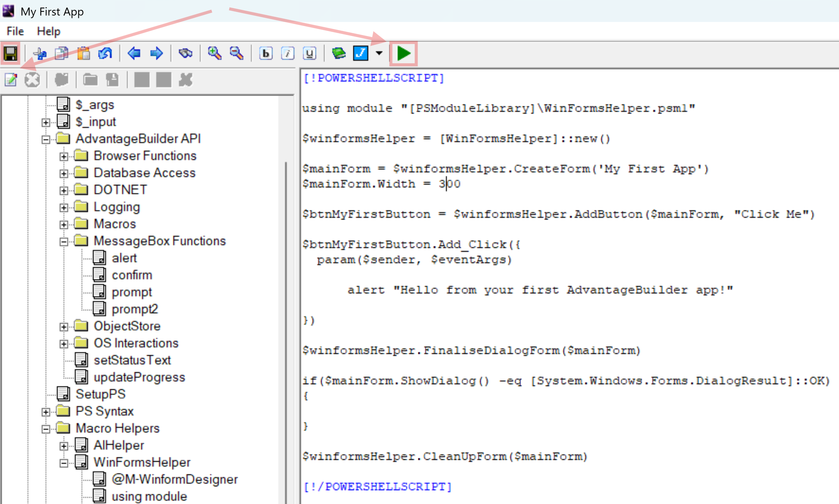Expand the DOTNET folder
Viewport: 839px width, 504px height.
click(x=64, y=190)
